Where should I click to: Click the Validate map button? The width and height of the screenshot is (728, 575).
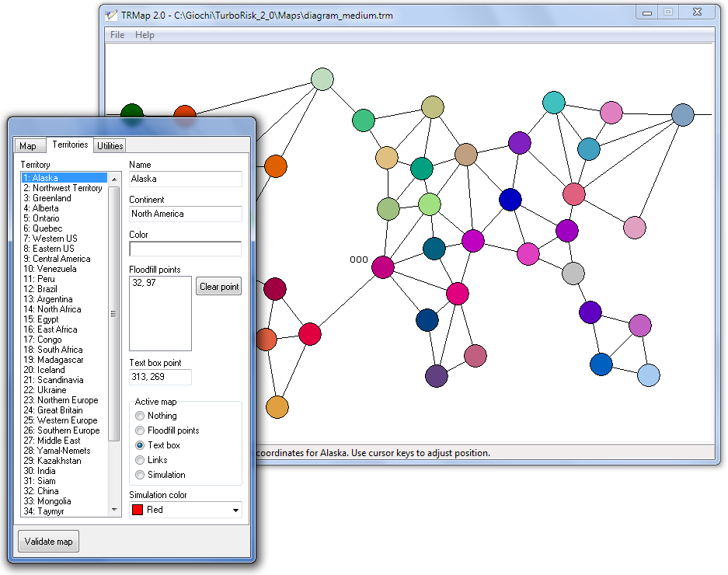click(x=49, y=542)
